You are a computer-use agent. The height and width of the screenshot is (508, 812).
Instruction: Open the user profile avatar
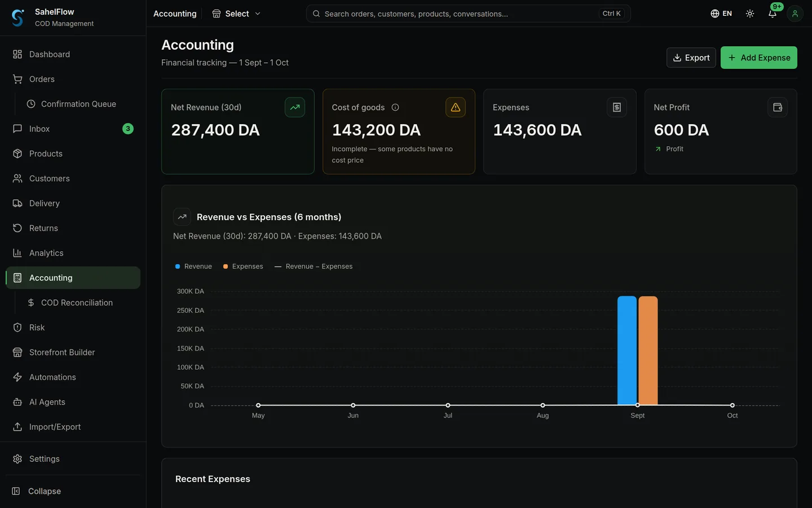(x=795, y=14)
